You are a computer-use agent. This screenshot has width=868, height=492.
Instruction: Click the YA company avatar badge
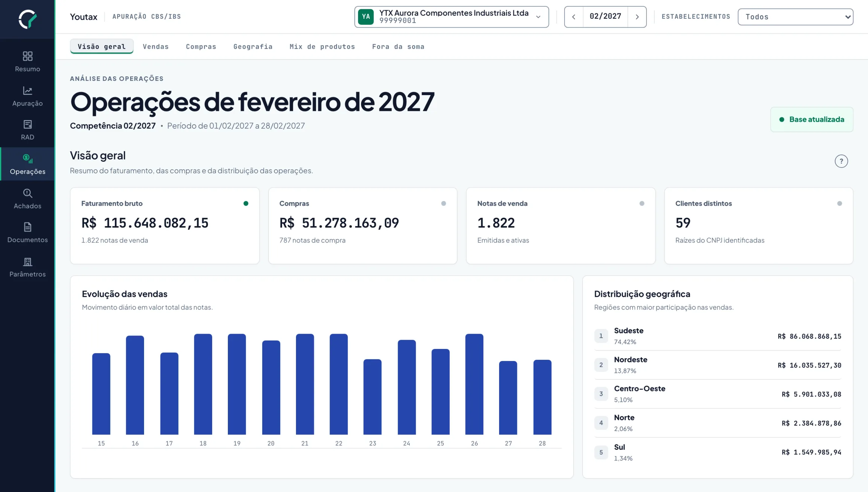[366, 17]
